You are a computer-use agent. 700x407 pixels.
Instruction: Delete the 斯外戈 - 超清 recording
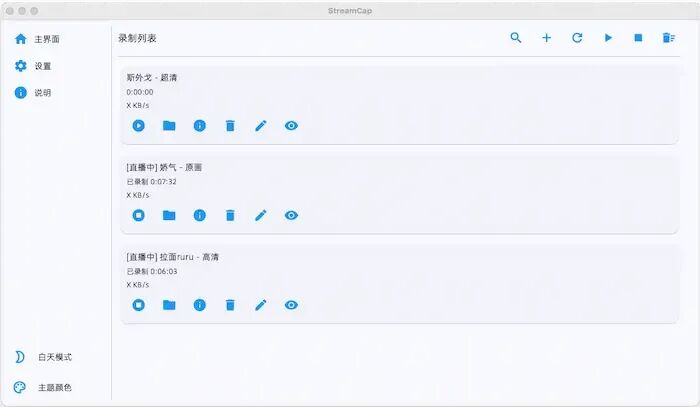click(x=230, y=126)
